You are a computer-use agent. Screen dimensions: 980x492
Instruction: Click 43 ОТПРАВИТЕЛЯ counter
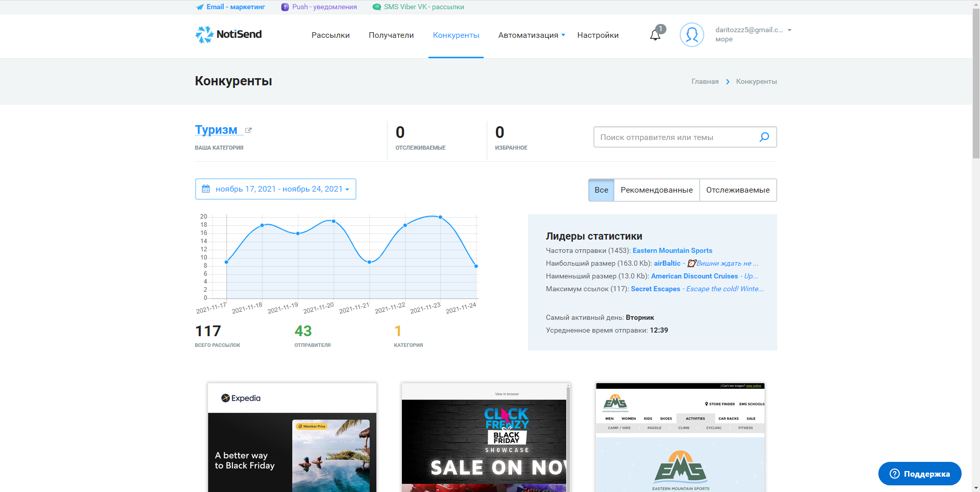312,336
